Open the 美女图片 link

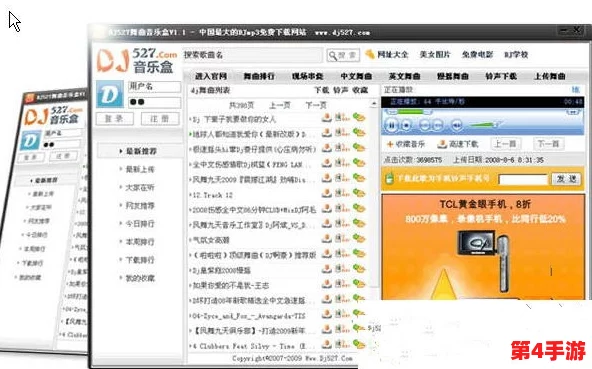[x=435, y=55]
